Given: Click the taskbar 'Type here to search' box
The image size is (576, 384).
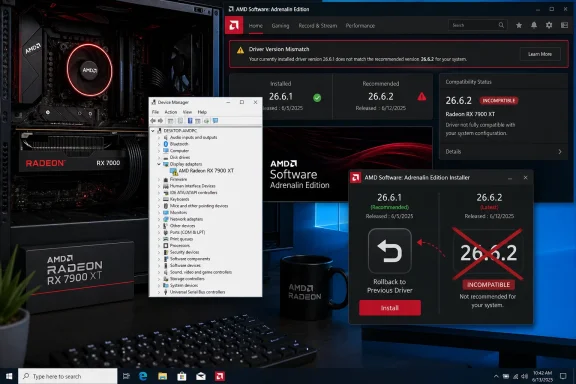Looking at the screenshot, I should pyautogui.click(x=68, y=376).
